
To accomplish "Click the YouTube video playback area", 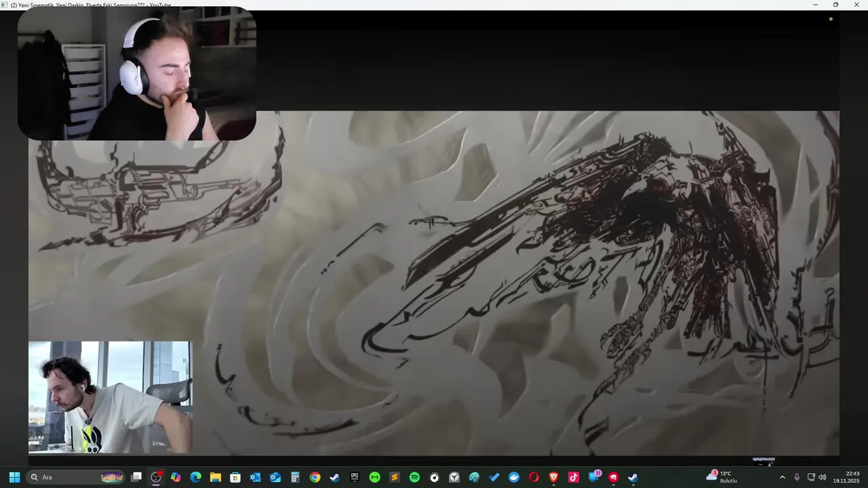I will click(x=434, y=283).
